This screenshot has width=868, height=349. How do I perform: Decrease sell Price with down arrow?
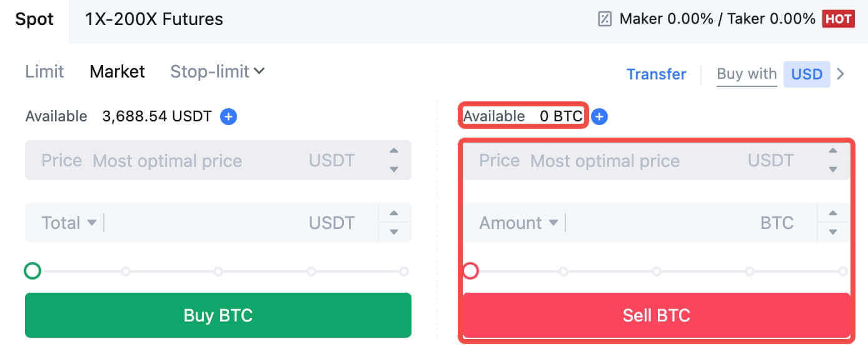pos(832,169)
